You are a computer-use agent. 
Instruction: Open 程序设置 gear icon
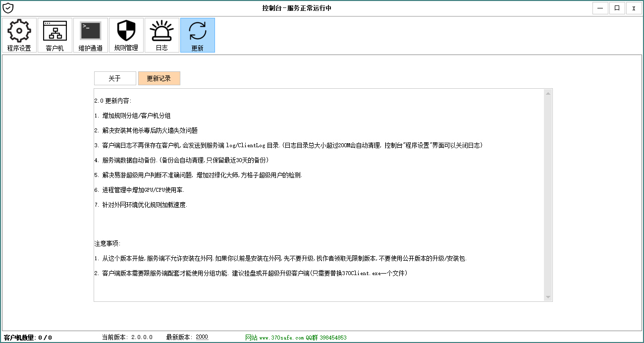[19, 35]
